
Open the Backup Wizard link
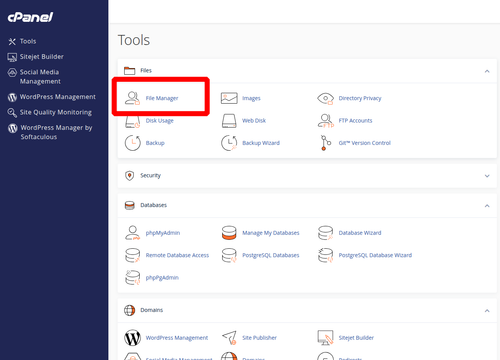point(261,143)
